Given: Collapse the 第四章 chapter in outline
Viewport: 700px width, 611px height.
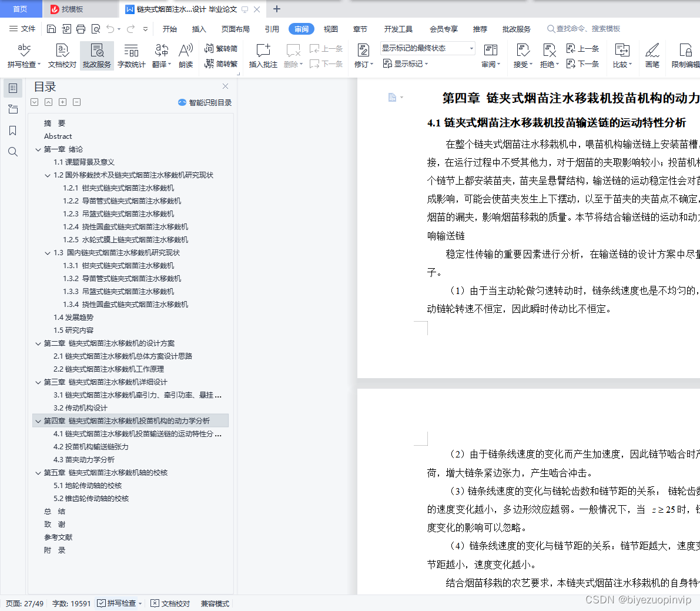Looking at the screenshot, I should pyautogui.click(x=38, y=420).
